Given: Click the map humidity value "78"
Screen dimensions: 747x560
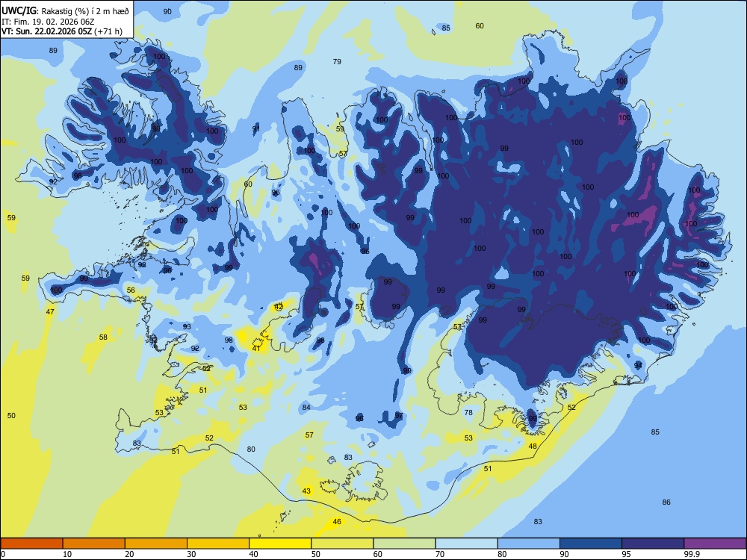Looking at the screenshot, I should coord(468,412).
